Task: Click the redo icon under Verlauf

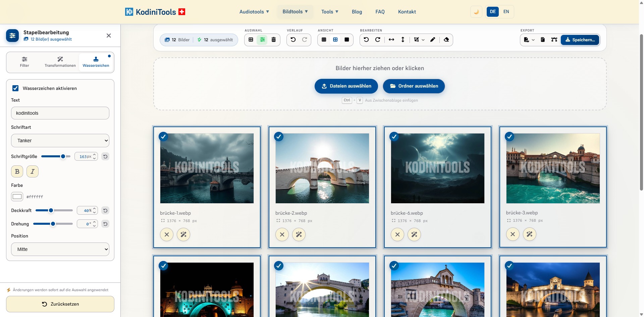Action: pos(305,40)
